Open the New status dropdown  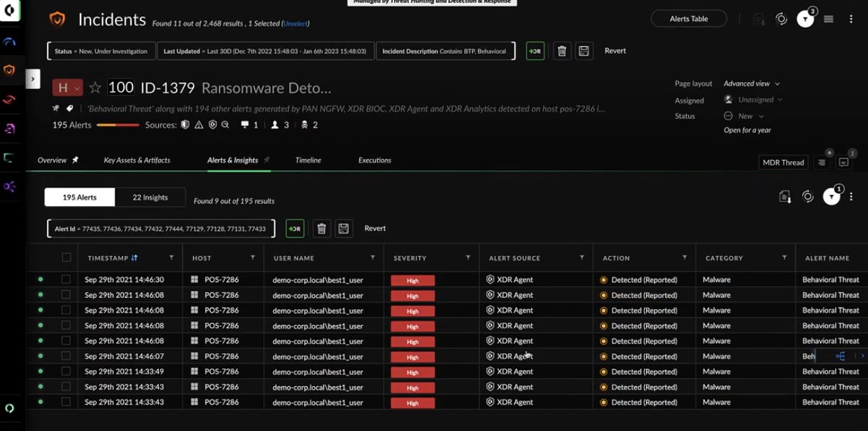click(x=745, y=116)
